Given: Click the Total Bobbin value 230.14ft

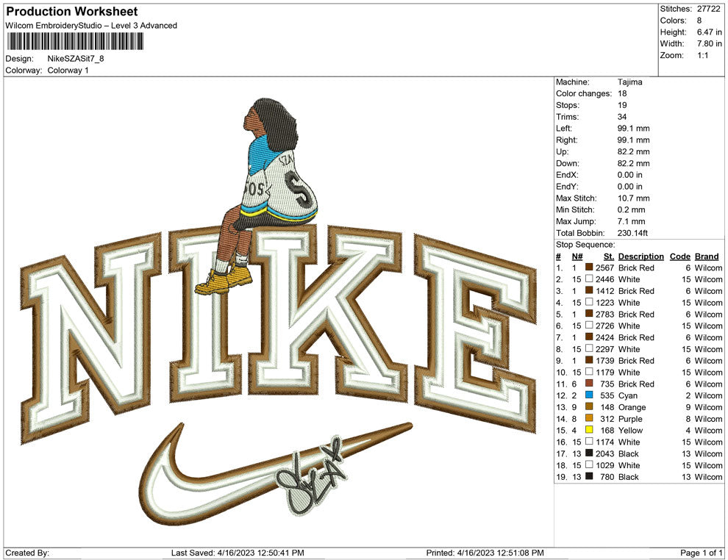Looking at the screenshot, I should 632,233.
